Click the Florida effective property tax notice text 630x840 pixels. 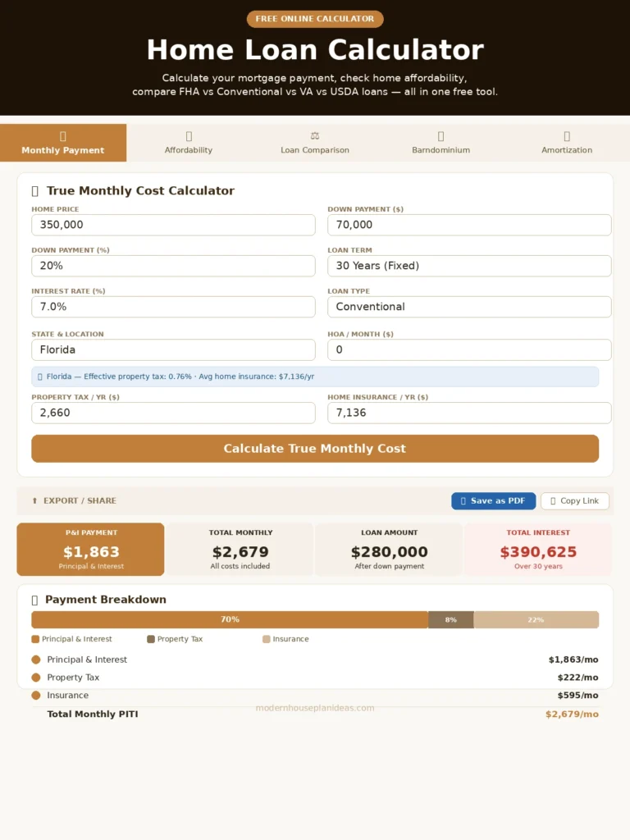click(180, 377)
